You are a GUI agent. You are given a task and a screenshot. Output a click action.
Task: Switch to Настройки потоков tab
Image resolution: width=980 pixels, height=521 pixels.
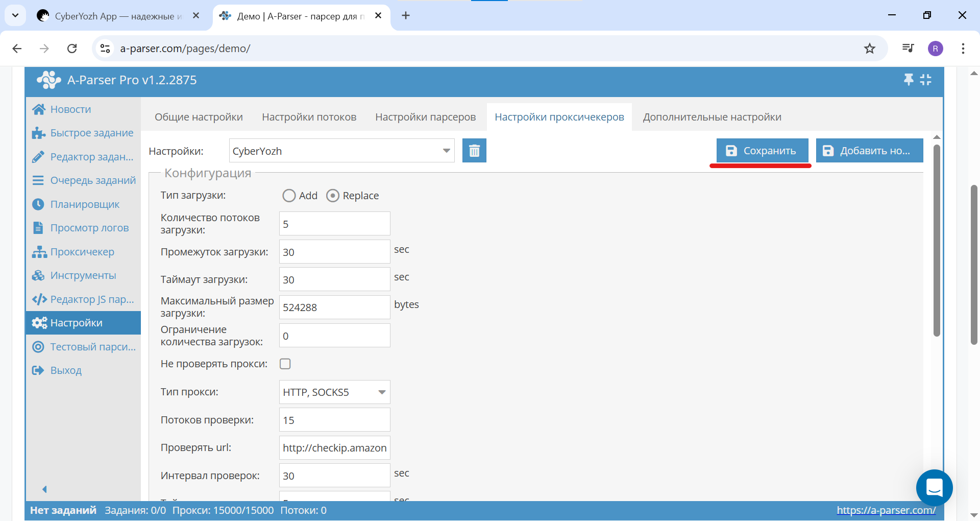309,117
